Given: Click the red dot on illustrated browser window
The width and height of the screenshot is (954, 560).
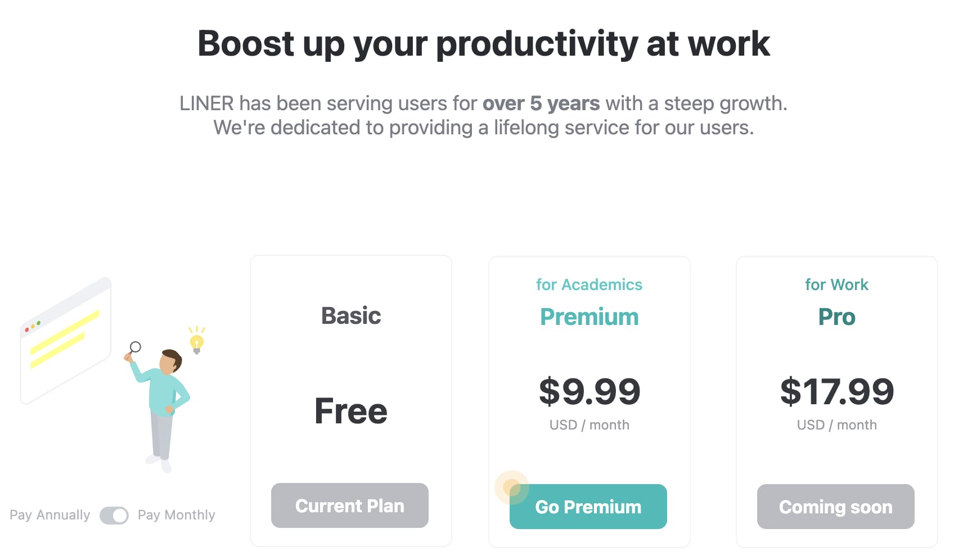Looking at the screenshot, I should tap(27, 329).
